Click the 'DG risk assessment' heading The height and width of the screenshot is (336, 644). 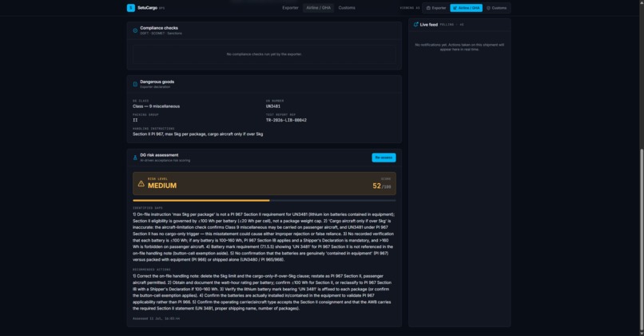[x=159, y=155]
